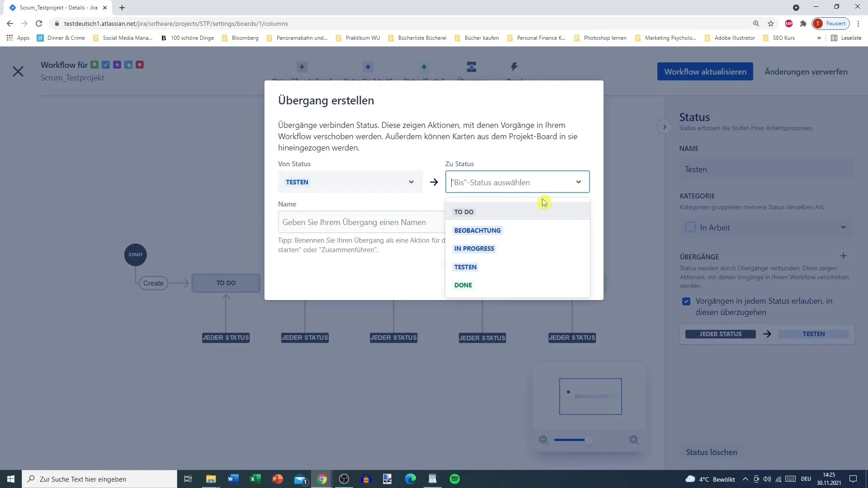Open the Kategorie dropdown showing In Arbeit
868x488 pixels.
tap(767, 227)
